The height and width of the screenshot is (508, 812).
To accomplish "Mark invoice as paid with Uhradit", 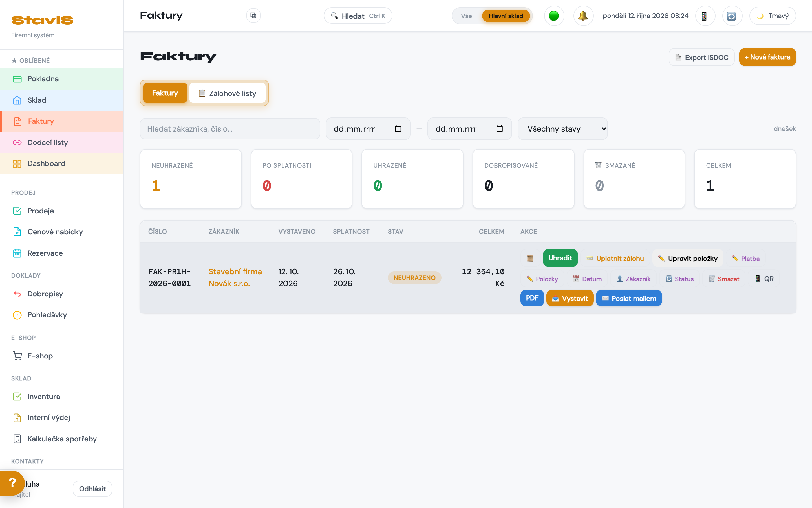I will click(x=560, y=258).
